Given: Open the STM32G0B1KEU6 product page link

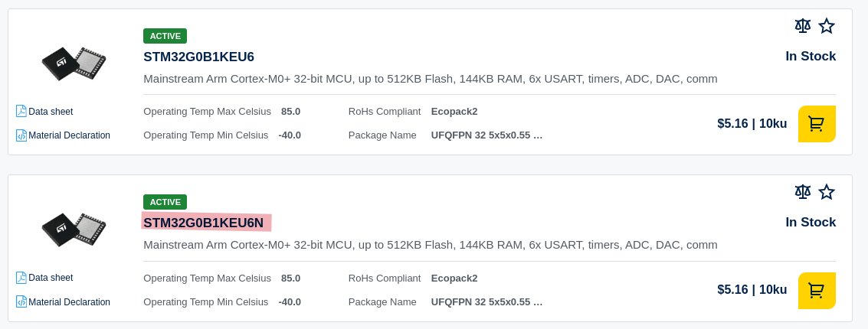Looking at the screenshot, I should pos(198,57).
